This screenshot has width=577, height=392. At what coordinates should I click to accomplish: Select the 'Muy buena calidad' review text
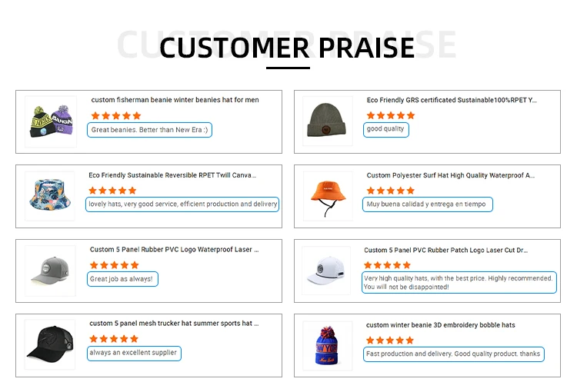click(426, 204)
